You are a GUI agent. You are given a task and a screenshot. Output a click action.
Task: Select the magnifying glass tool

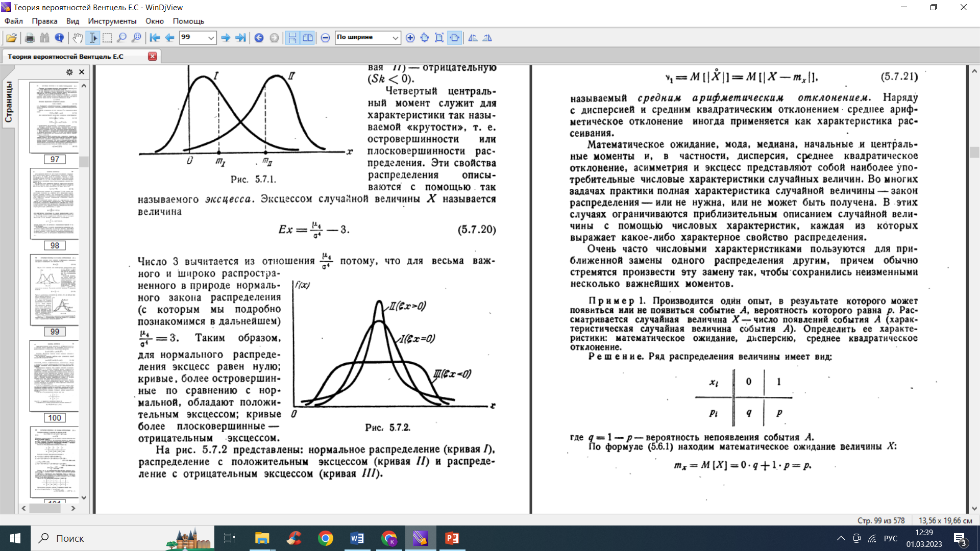(121, 38)
